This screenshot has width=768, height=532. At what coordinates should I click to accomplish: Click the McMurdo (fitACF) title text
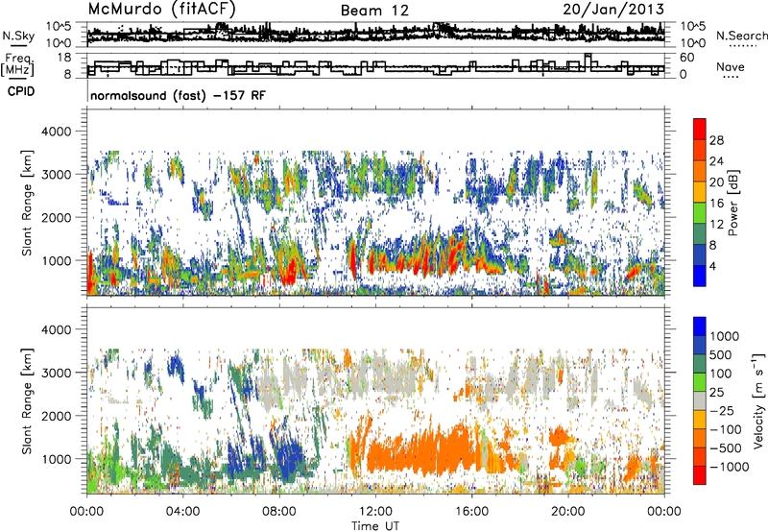tap(162, 9)
